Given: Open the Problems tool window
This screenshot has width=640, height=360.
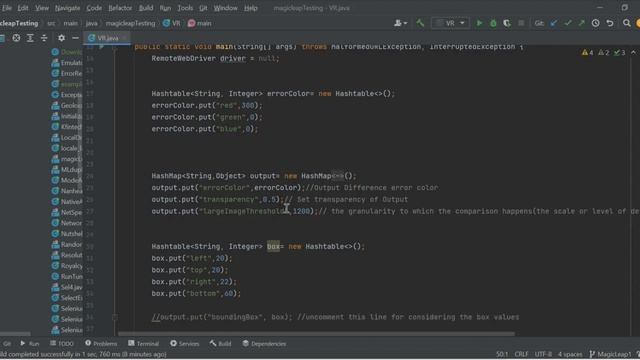Looking at the screenshot, I should click(x=101, y=344).
